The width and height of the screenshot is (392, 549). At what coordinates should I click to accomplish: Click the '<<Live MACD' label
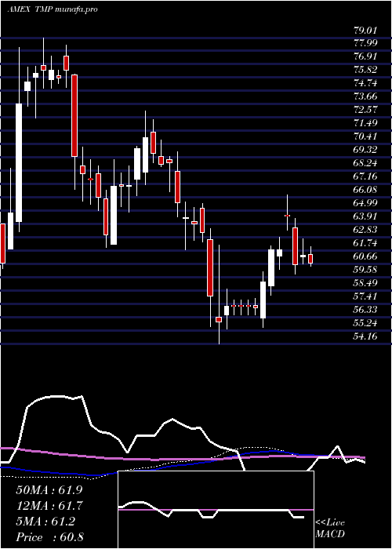330,529
